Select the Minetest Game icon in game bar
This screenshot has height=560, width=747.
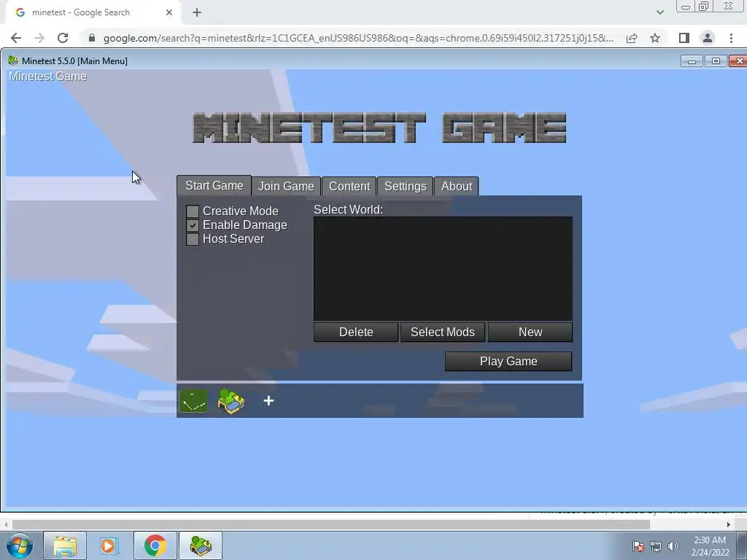click(231, 400)
